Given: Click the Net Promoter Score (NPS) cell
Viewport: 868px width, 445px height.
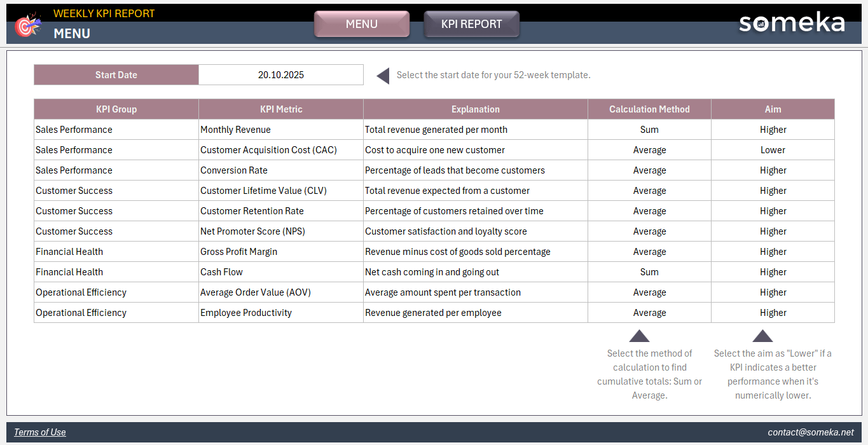Looking at the screenshot, I should [x=280, y=231].
